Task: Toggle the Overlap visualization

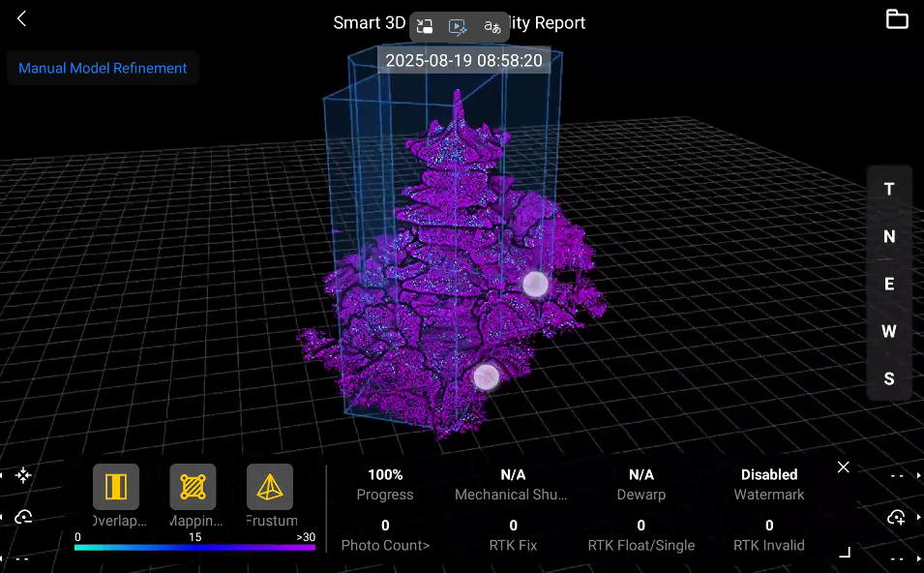Action: tap(116, 487)
